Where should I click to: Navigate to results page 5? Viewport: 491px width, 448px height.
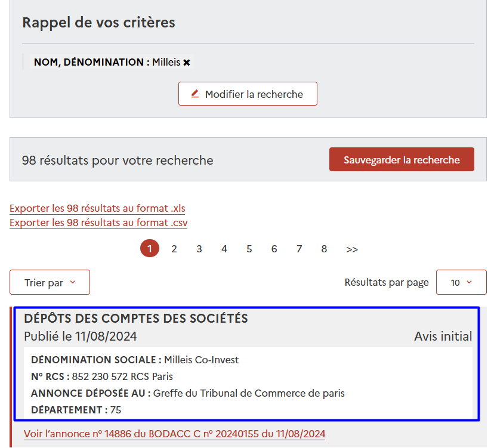tap(249, 249)
